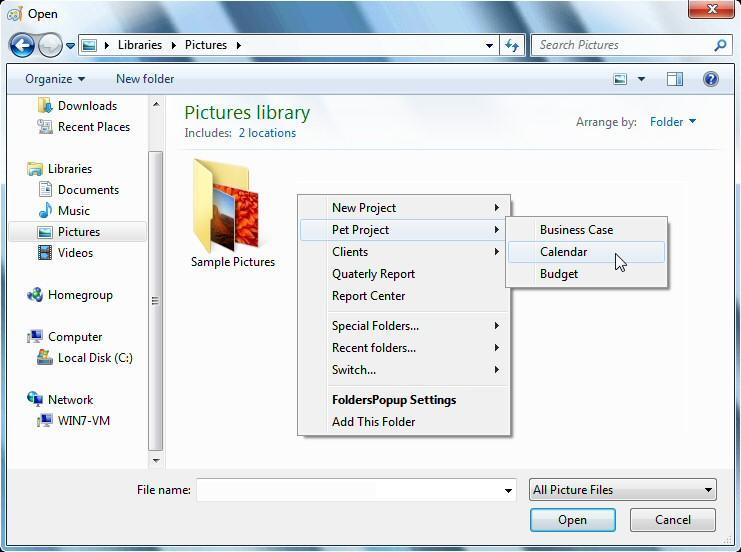Open the view options dropdown arrow
Viewport: 741px width, 552px height.
coord(641,79)
